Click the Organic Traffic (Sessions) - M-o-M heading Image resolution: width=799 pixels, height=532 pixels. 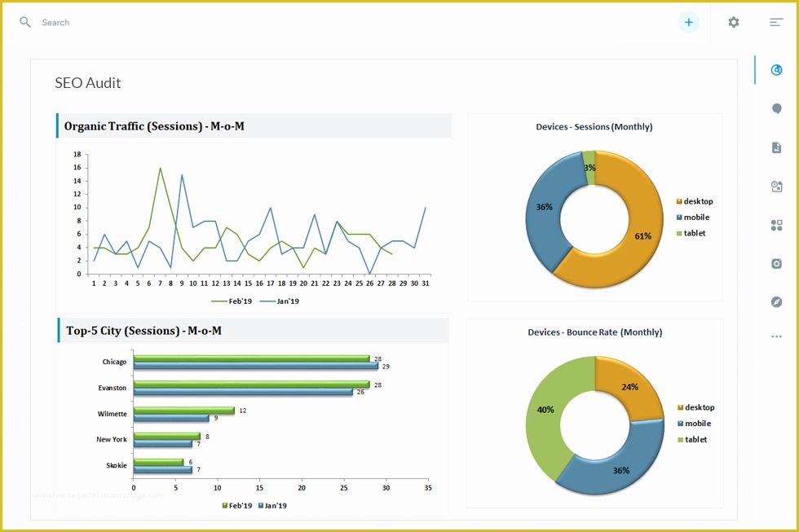coord(154,126)
